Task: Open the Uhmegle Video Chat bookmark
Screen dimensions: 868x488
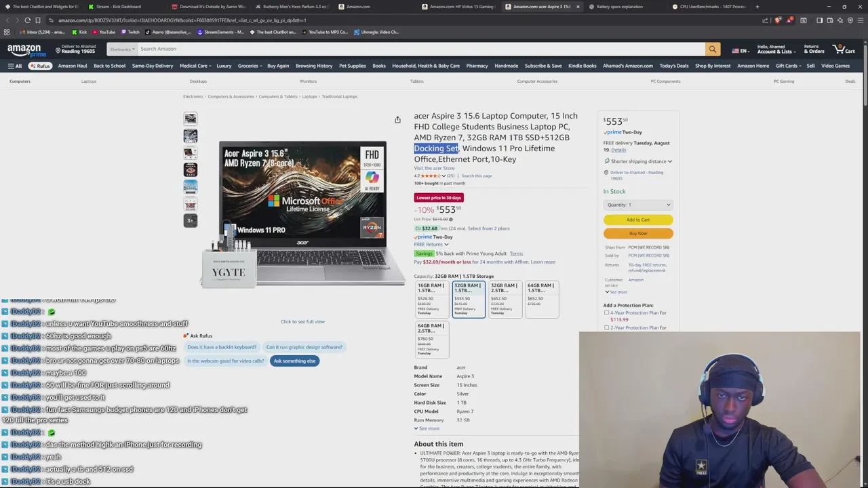Action: [x=376, y=32]
